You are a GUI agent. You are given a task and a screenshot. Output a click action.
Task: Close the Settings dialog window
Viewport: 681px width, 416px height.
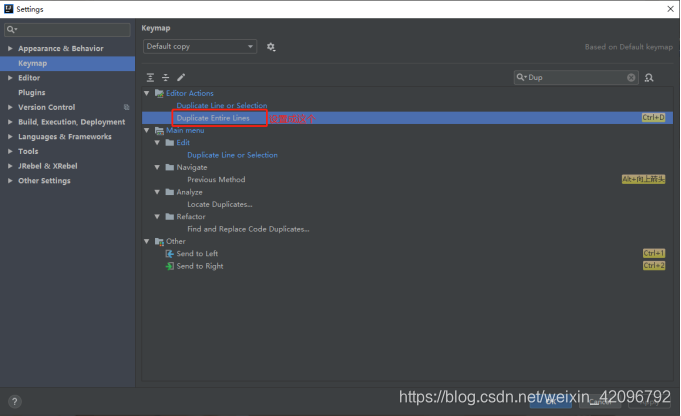670,9
